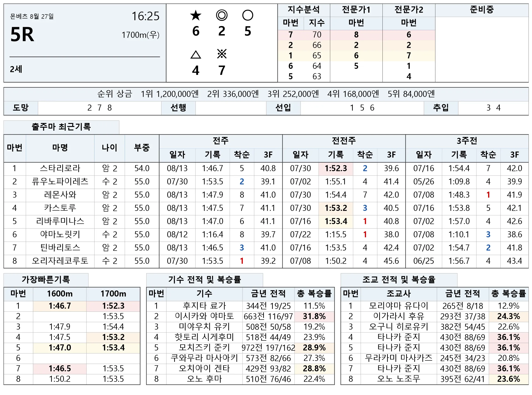The width and height of the screenshot is (532, 395).
Task: Click the ※ reference mark symbol
Action: pyautogui.click(x=222, y=54)
